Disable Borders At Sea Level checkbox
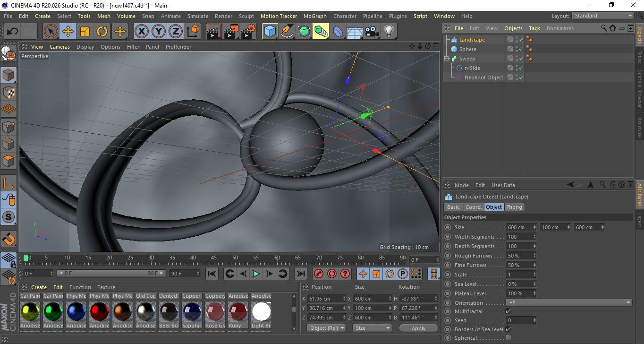644x344 pixels. coord(508,329)
